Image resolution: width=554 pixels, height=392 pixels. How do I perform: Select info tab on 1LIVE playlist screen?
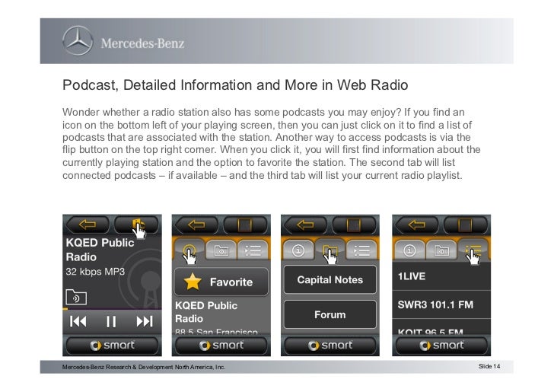(x=409, y=250)
